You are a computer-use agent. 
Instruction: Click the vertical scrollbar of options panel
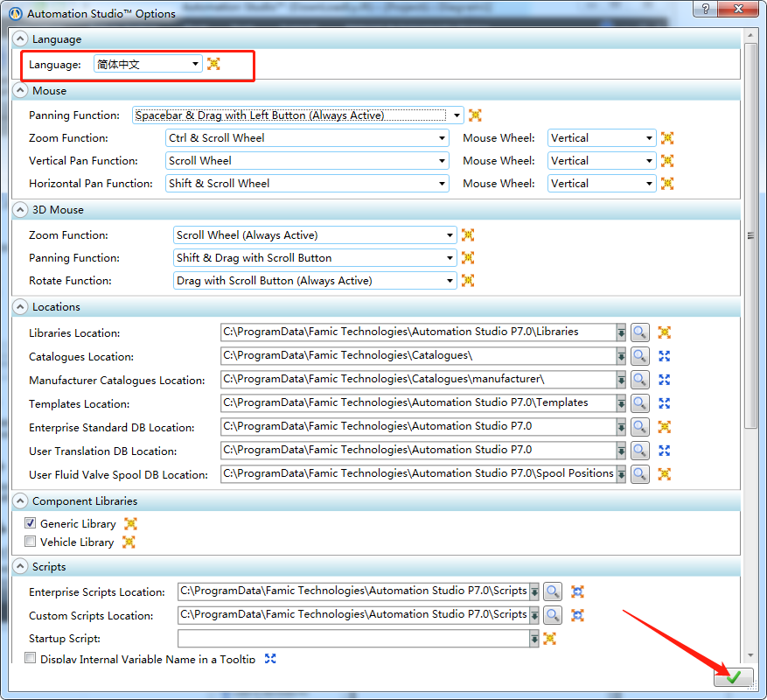pyautogui.click(x=750, y=236)
